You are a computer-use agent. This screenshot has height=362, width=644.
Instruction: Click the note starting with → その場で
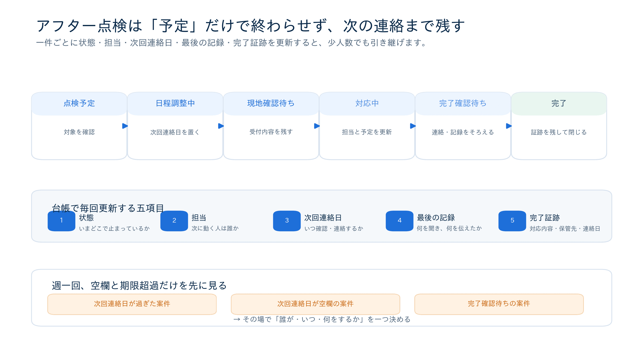(322, 319)
